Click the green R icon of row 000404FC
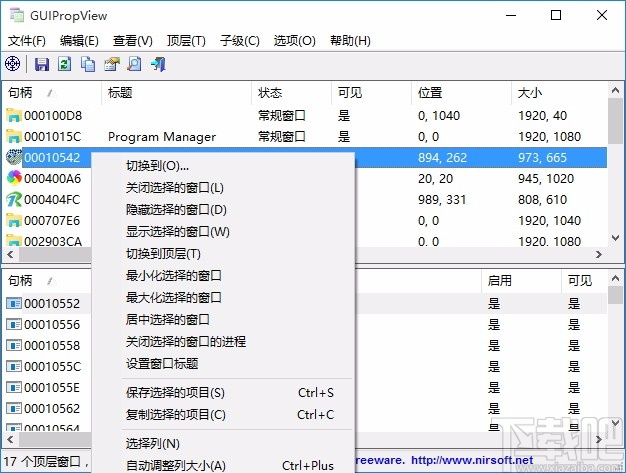Screen dimensions: 626x473 coord(14,199)
